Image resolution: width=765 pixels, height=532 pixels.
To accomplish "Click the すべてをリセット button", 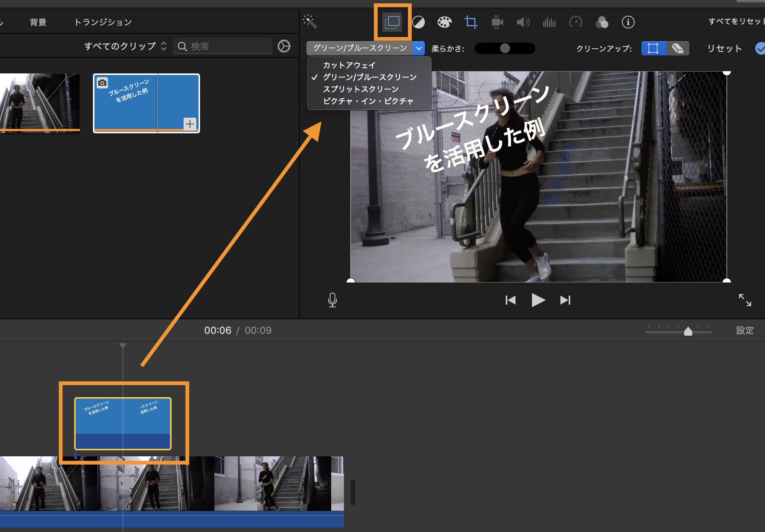I will click(737, 21).
